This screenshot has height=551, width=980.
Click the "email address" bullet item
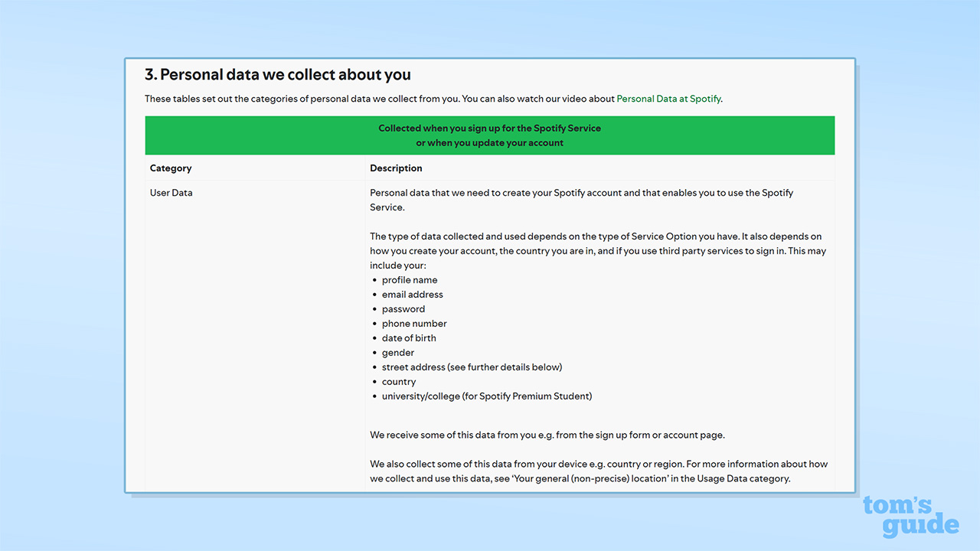(x=413, y=295)
